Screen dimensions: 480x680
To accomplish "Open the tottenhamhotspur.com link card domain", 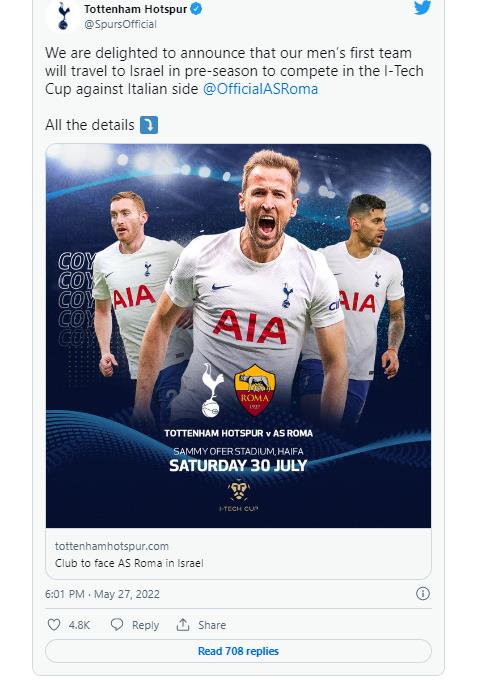I will (x=112, y=546).
